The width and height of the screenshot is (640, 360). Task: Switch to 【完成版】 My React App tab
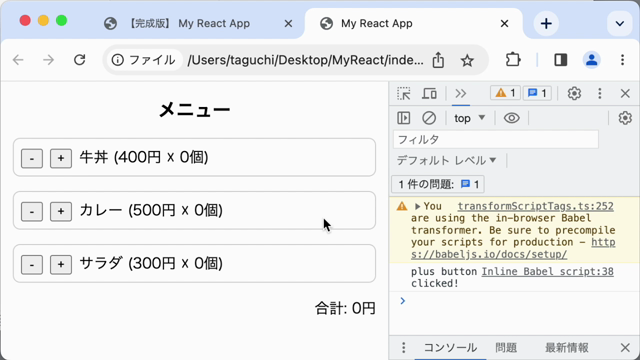(x=190, y=23)
